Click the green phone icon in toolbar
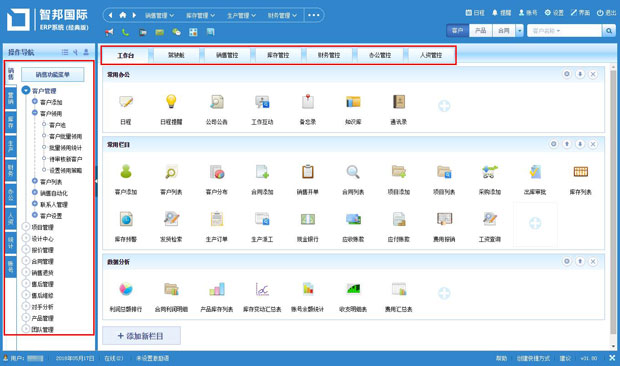 click(125, 32)
